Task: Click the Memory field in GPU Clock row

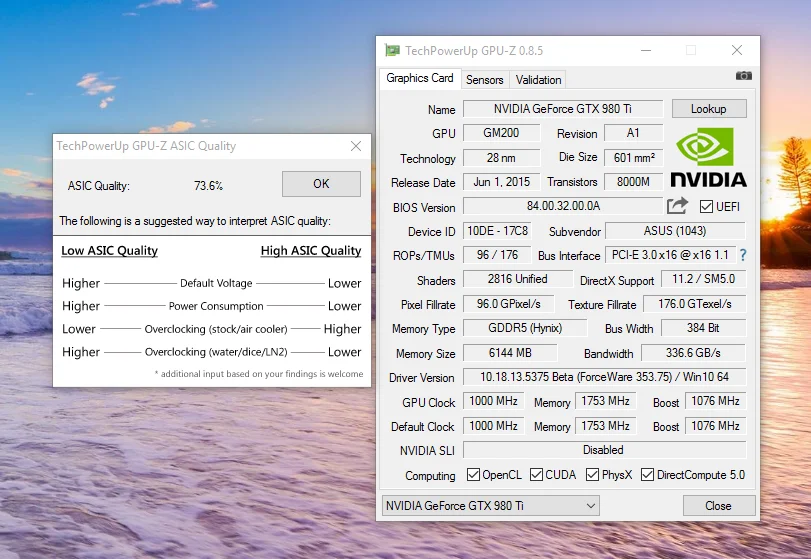Action: point(605,401)
